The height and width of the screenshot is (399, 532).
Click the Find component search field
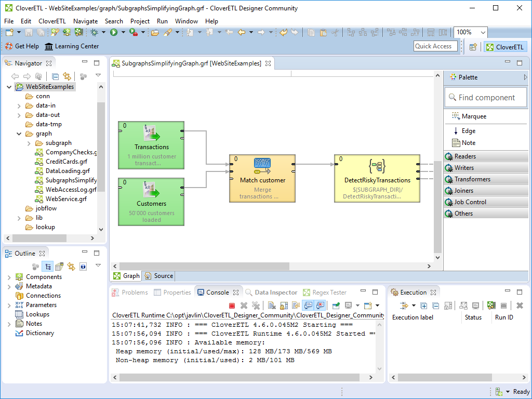(x=485, y=98)
